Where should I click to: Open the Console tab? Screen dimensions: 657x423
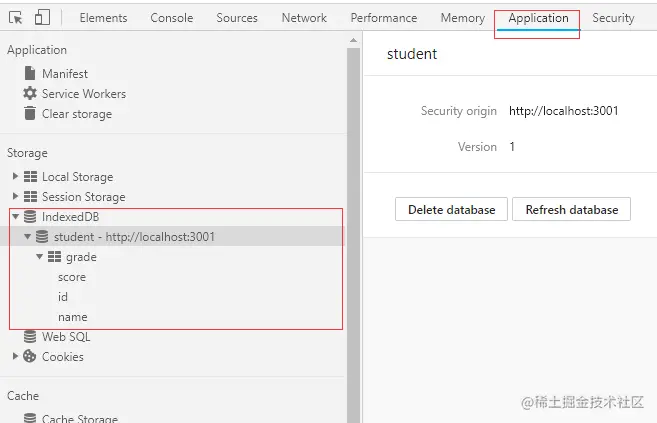click(x=171, y=18)
